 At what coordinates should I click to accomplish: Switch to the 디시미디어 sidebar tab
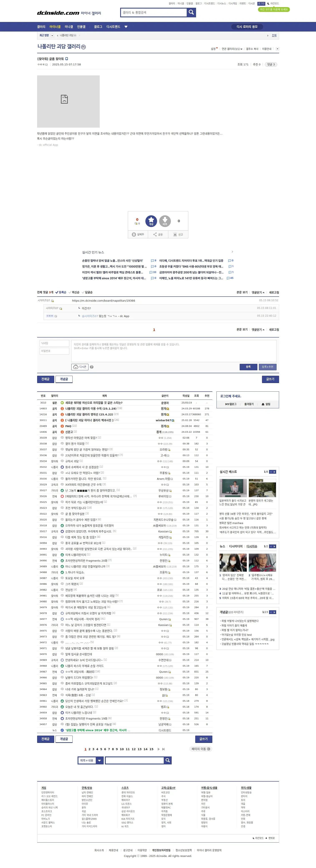pyautogui.click(x=235, y=546)
